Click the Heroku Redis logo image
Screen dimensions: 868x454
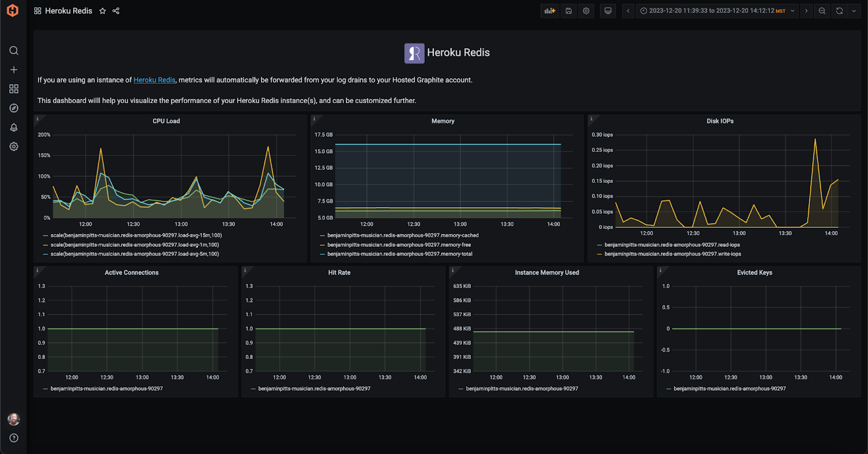414,53
